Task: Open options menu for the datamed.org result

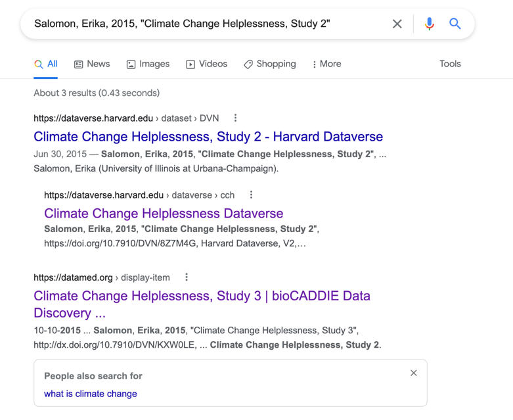Action: coord(187,277)
